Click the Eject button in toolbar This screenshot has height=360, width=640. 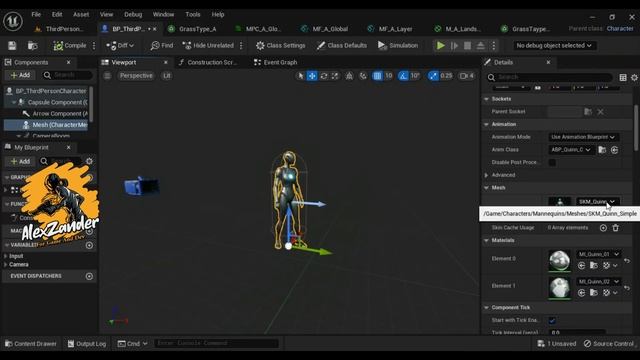(480, 45)
